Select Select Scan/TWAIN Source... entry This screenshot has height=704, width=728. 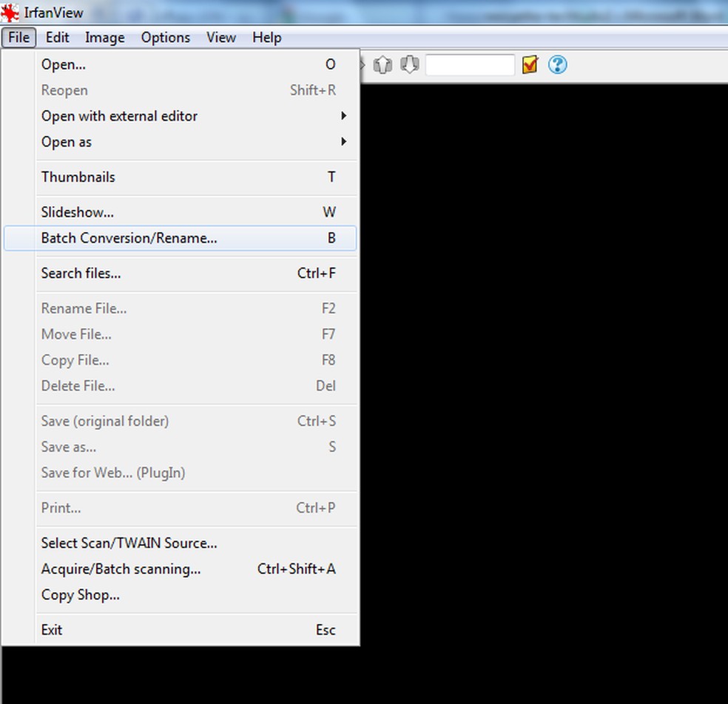click(180, 543)
